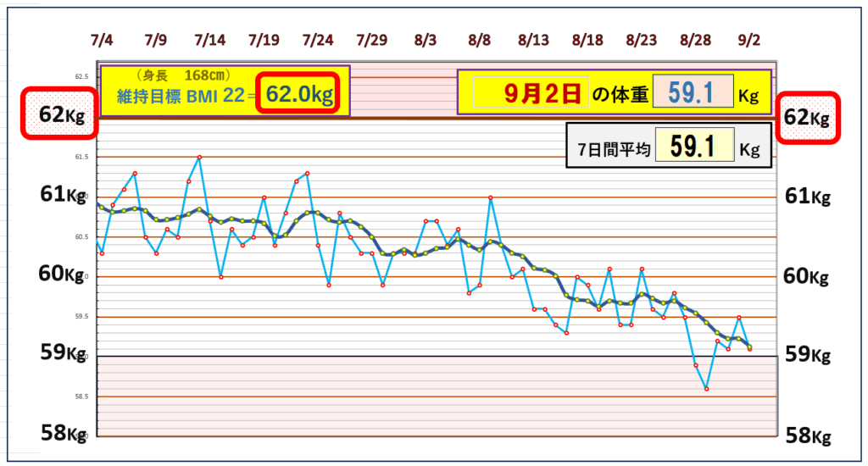This screenshot has width=868, height=466.
Task: Select the left-axis 60Kg label
Action: click(x=61, y=274)
